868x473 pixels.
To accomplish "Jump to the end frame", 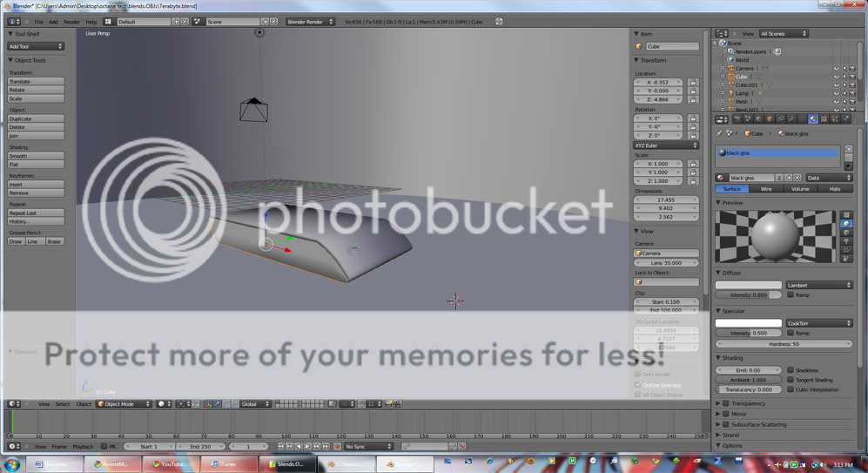I will (x=326, y=446).
